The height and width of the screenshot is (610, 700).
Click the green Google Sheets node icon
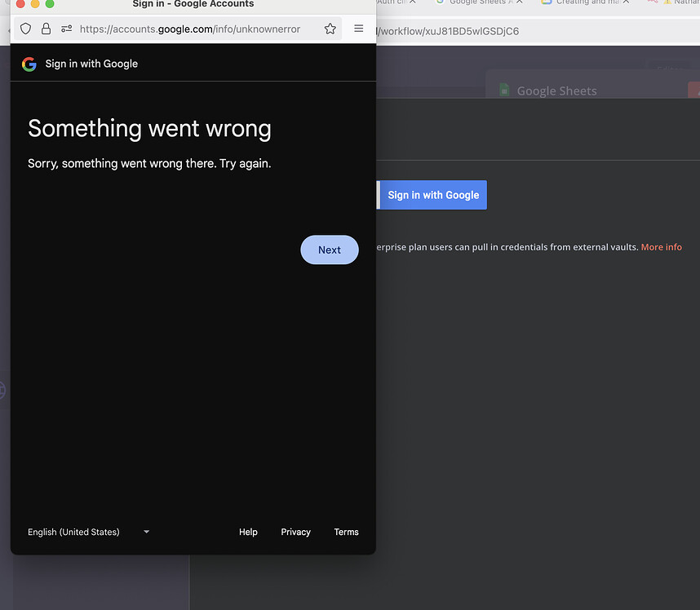coord(504,91)
